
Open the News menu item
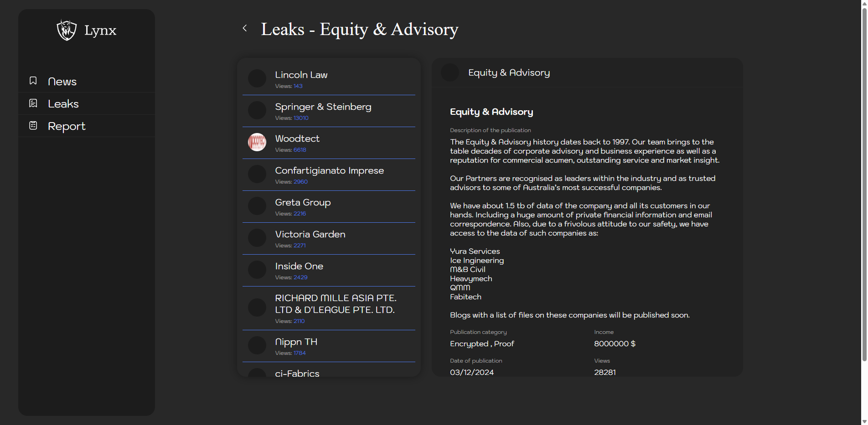[62, 82]
